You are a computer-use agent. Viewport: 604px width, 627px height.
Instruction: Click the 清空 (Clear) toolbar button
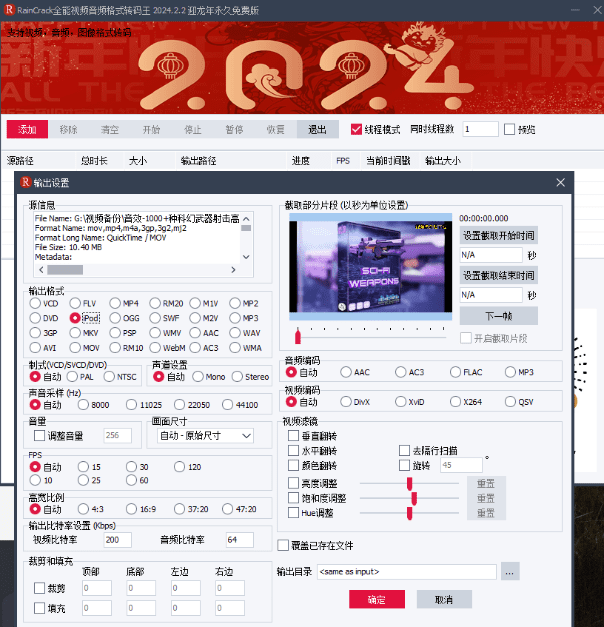pos(110,130)
